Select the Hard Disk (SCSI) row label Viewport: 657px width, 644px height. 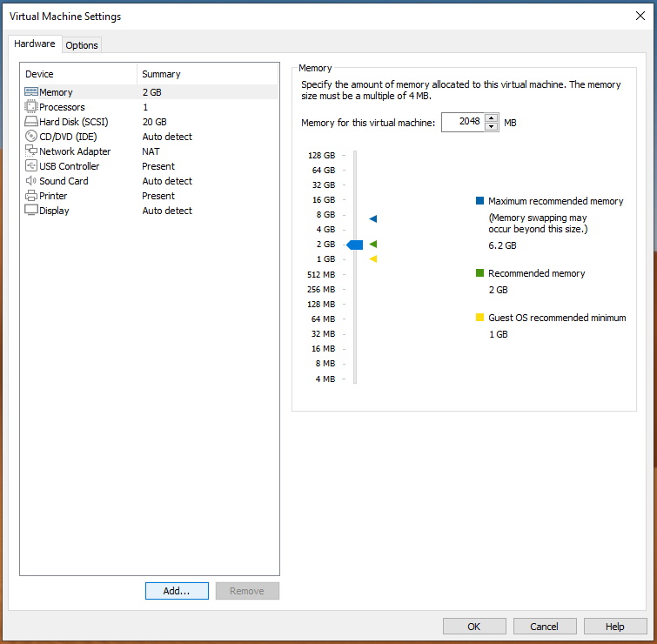[74, 122]
